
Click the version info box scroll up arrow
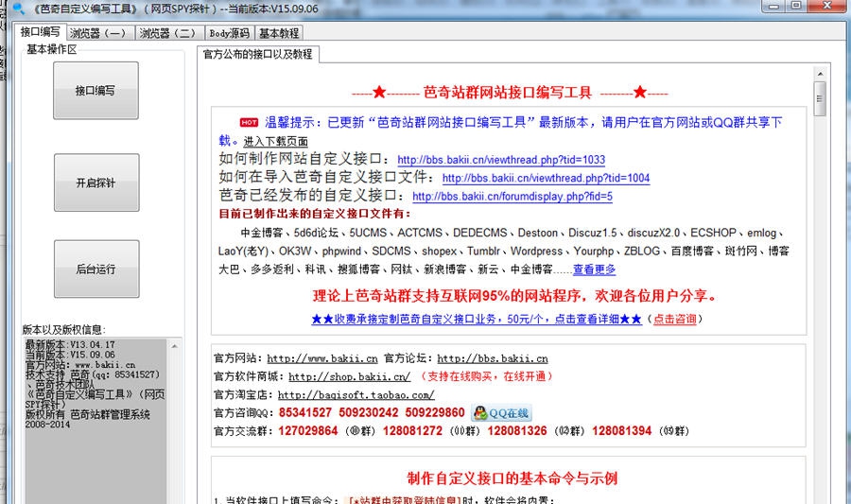[x=175, y=345]
